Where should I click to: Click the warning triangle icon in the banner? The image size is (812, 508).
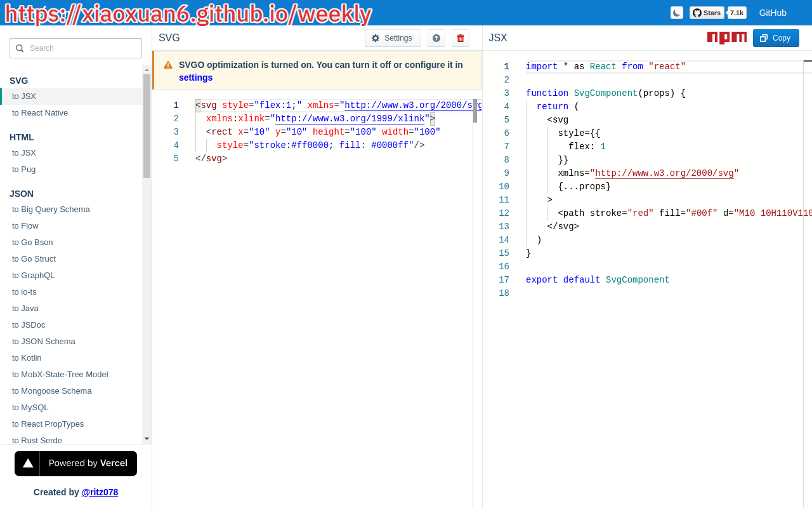pyautogui.click(x=168, y=65)
